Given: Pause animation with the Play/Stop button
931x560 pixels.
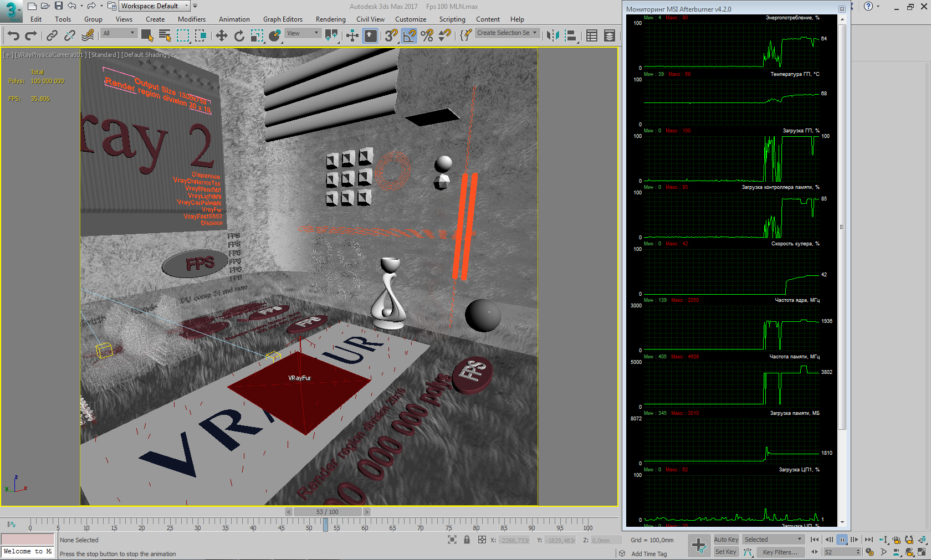Looking at the screenshot, I should 842,540.
